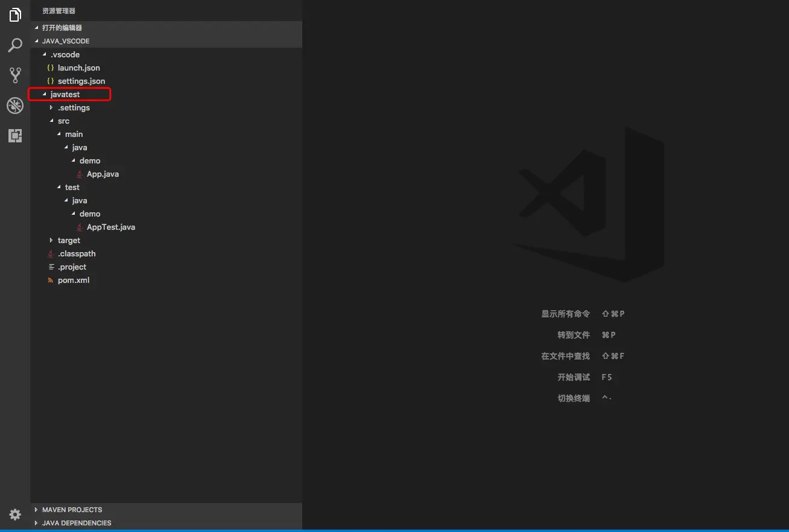
Task: Collapse the javatest folder arrow
Action: 44,94
